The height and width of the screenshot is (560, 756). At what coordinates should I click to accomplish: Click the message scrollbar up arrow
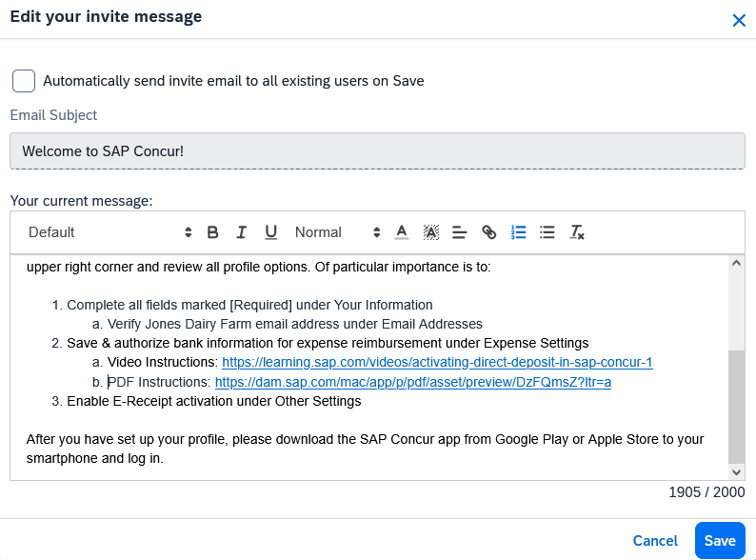(x=736, y=264)
